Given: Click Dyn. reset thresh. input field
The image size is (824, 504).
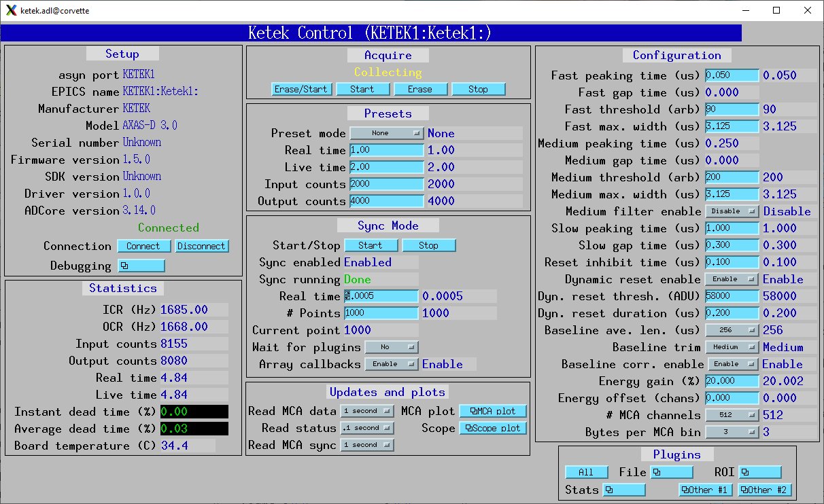Looking at the screenshot, I should [x=732, y=296].
